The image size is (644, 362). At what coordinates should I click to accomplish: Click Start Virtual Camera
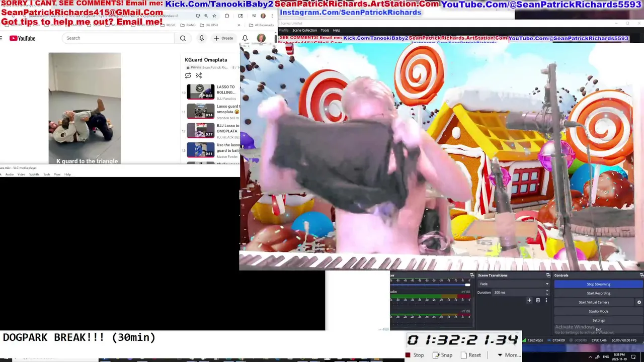pyautogui.click(x=594, y=302)
